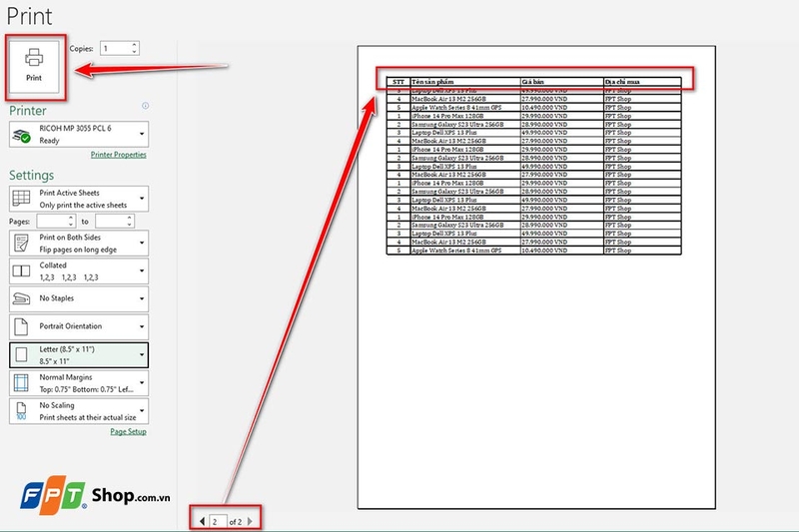Click the Print Active Sheets grid icon
This screenshot has height=532, width=799.
tap(21, 198)
